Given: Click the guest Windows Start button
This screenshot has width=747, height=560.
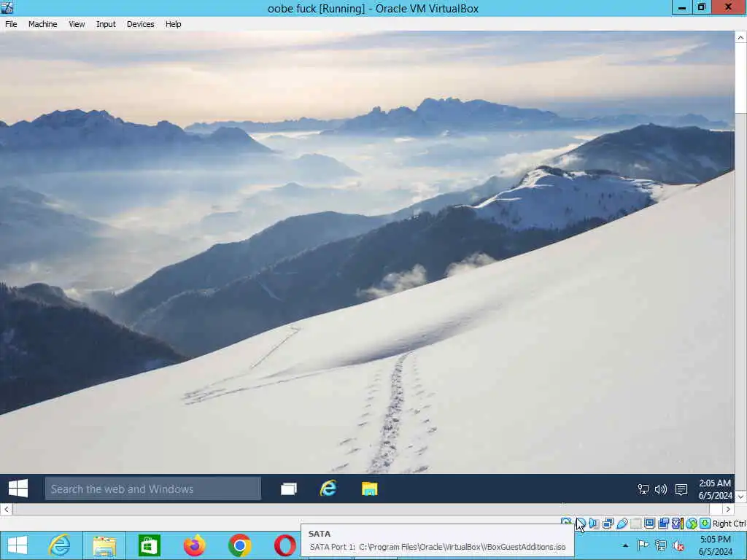Looking at the screenshot, I should [18, 489].
